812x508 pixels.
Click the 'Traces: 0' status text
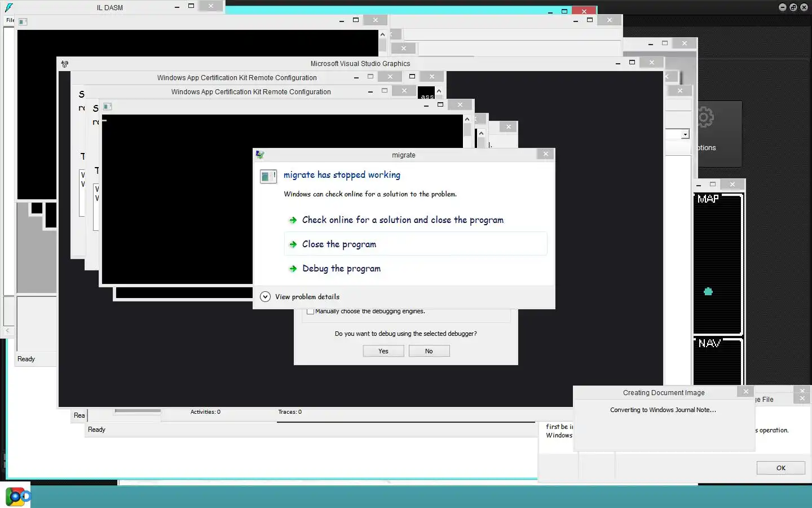290,412
